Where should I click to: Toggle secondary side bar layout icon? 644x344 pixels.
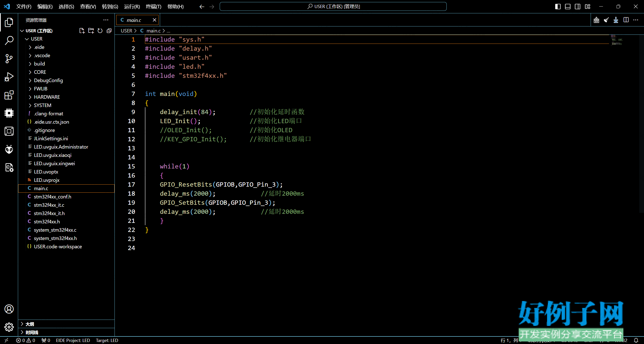click(x=578, y=7)
